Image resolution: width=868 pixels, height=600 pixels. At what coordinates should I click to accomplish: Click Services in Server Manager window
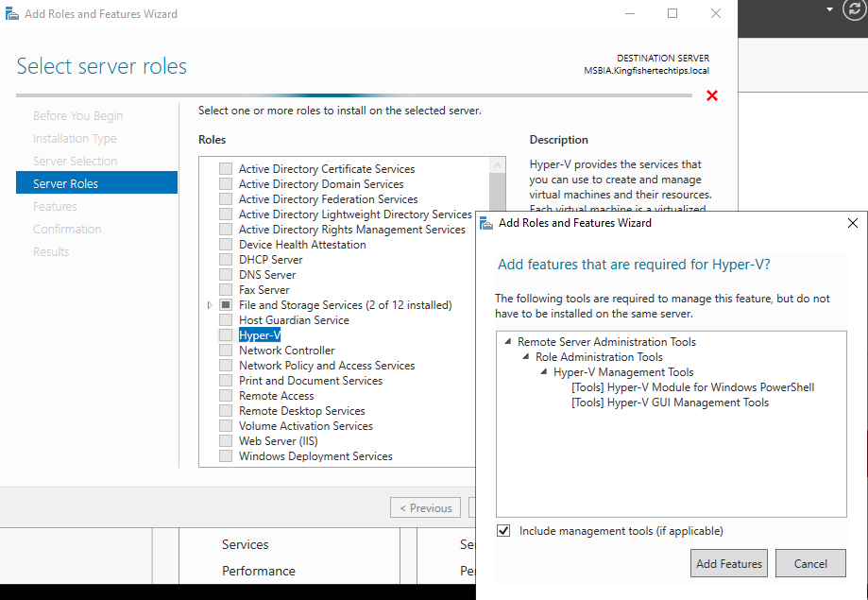[246, 544]
